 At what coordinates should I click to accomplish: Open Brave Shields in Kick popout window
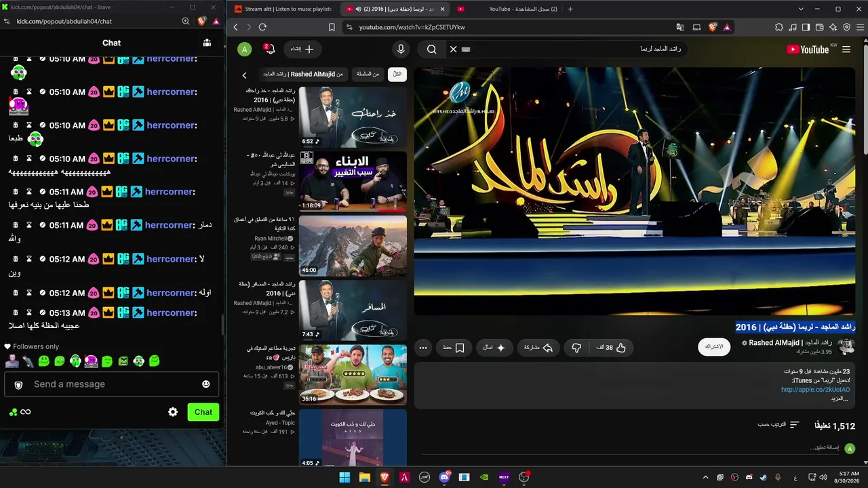201,21
